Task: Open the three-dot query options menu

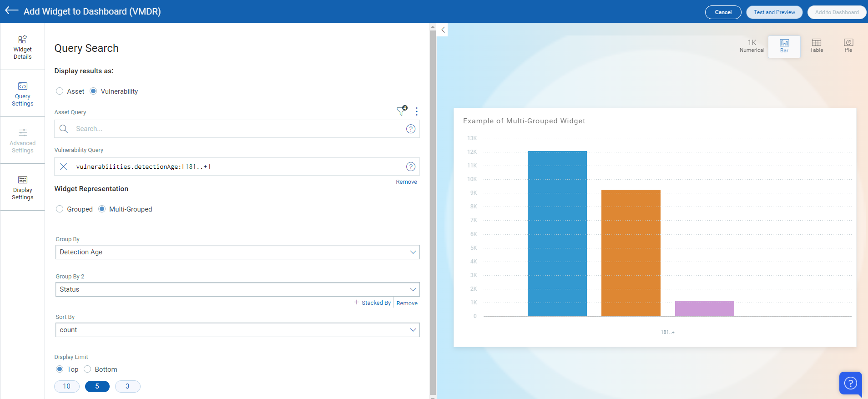Action: click(x=417, y=111)
